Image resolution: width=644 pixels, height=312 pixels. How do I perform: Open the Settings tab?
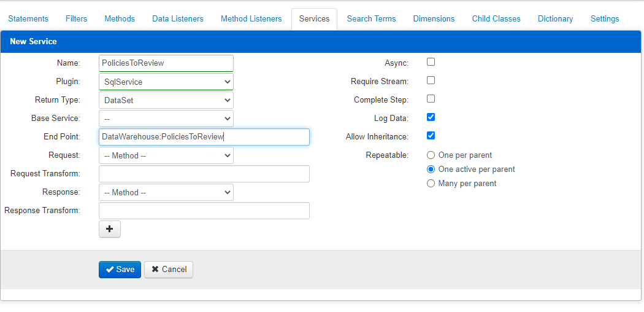[x=605, y=18]
